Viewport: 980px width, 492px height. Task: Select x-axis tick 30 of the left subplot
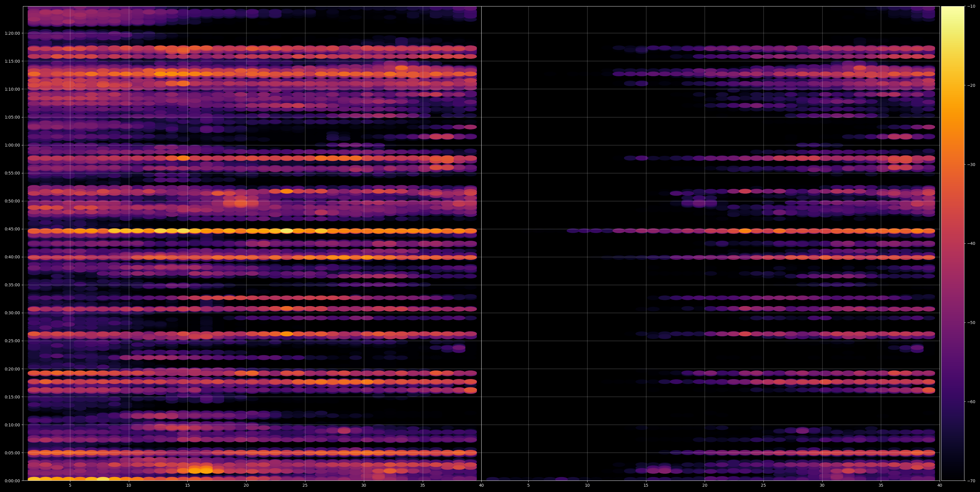coord(364,486)
